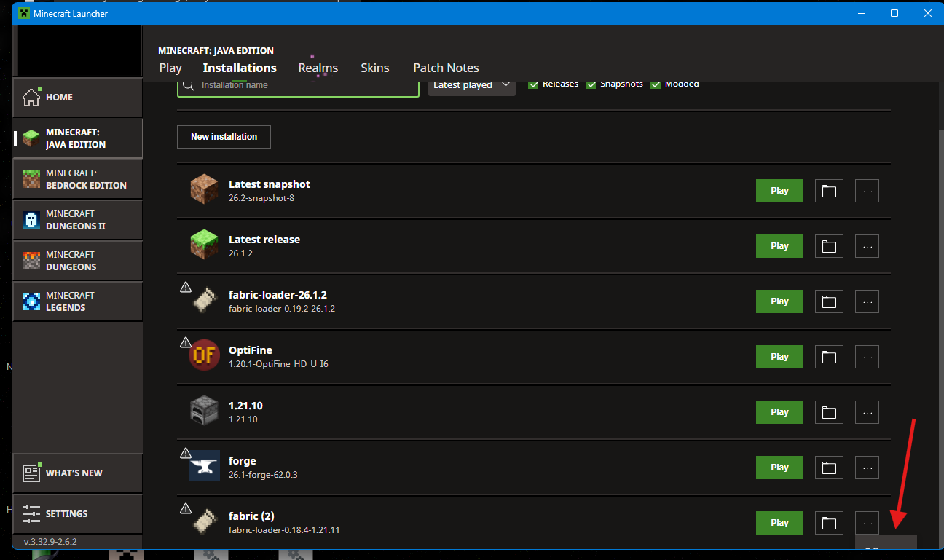Open the forge installation folder
The height and width of the screenshot is (560, 944).
click(x=828, y=468)
